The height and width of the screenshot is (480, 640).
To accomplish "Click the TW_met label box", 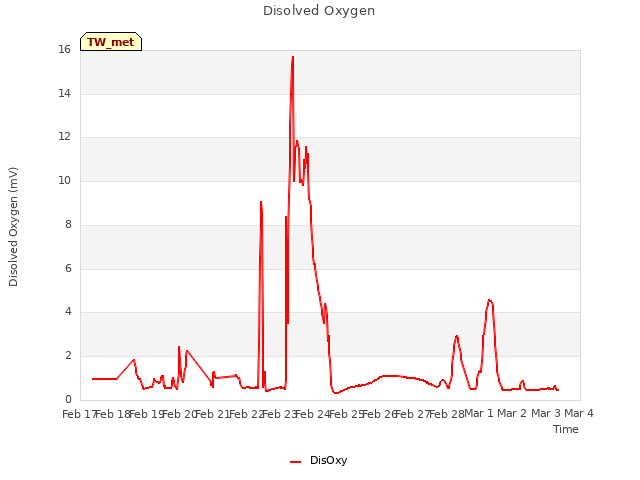I will coord(111,42).
